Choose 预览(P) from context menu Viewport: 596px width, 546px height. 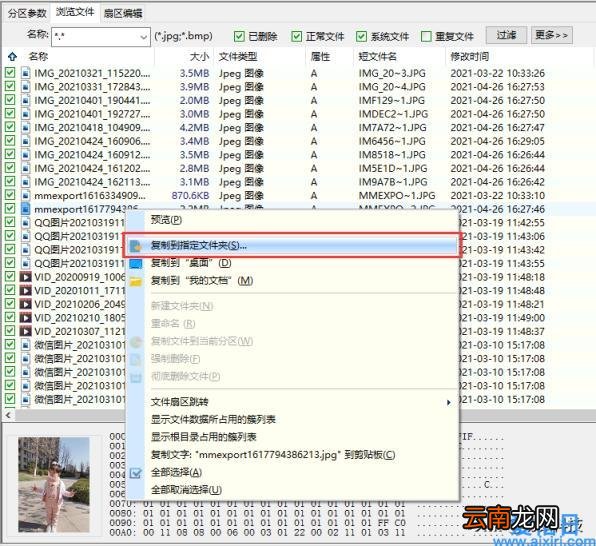[x=166, y=220]
